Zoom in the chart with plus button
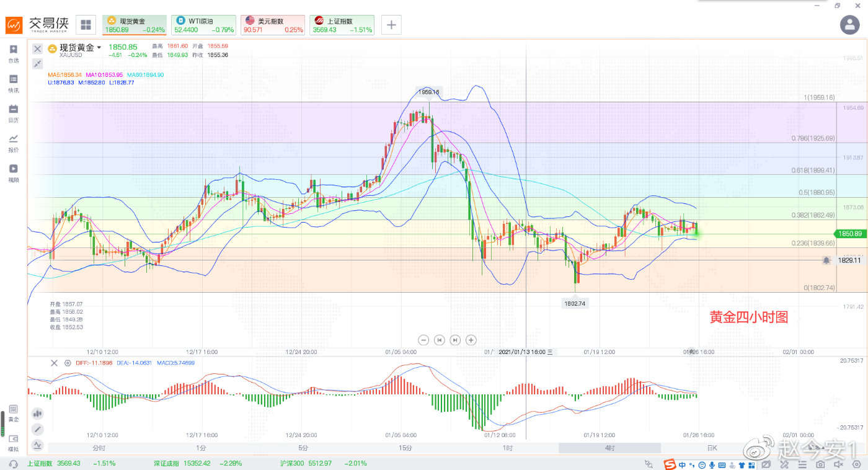 [x=471, y=340]
